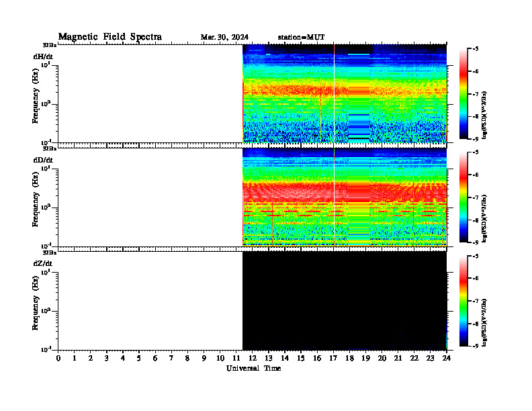
Task: Click hour tick label "18" on time axis
Action: (349, 359)
